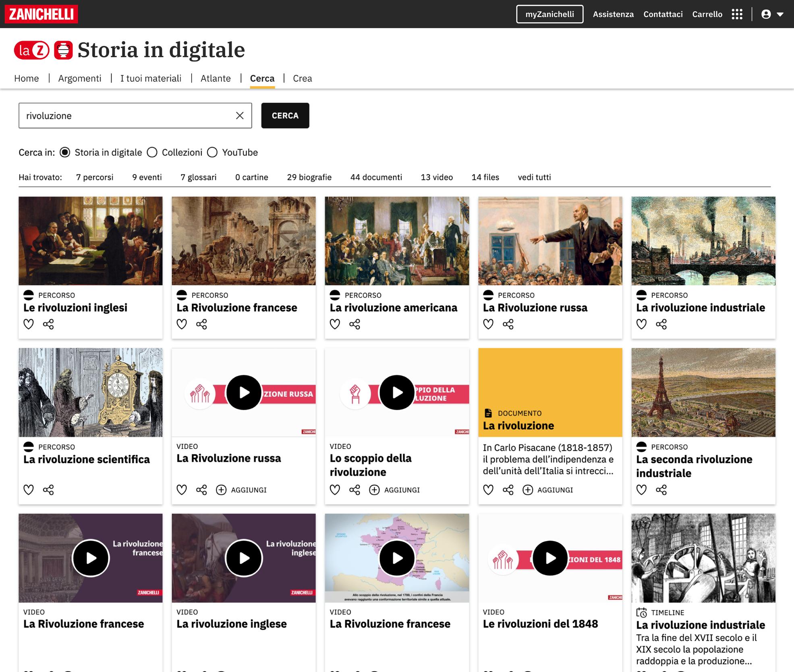Viewport: 794px width, 672px height.
Task: Share La Rivoluzione francese percorso card
Action: click(x=201, y=324)
